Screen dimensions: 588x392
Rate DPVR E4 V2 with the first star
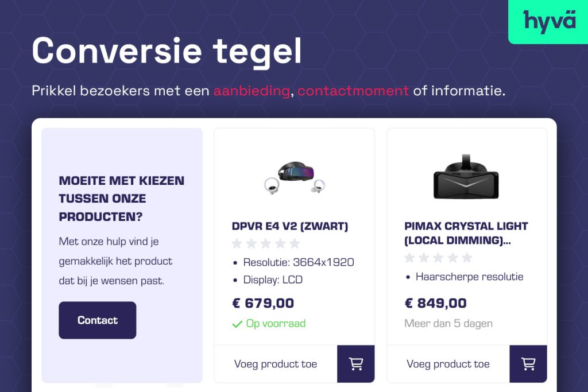[x=237, y=243]
